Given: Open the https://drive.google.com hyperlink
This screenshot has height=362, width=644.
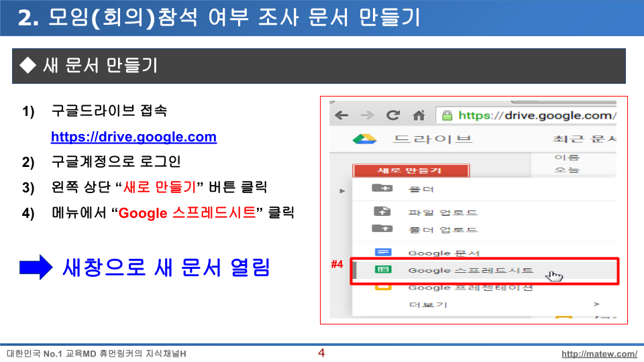Looking at the screenshot, I should pos(133,137).
